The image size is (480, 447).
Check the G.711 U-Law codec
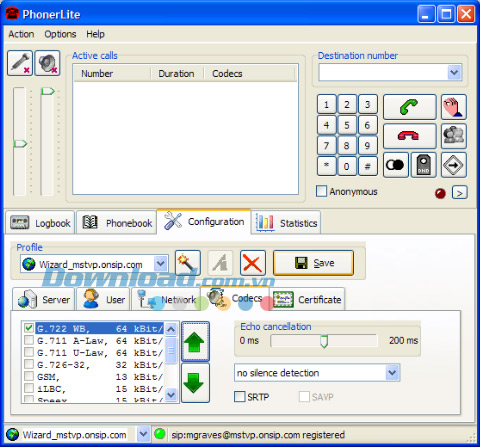(29, 352)
